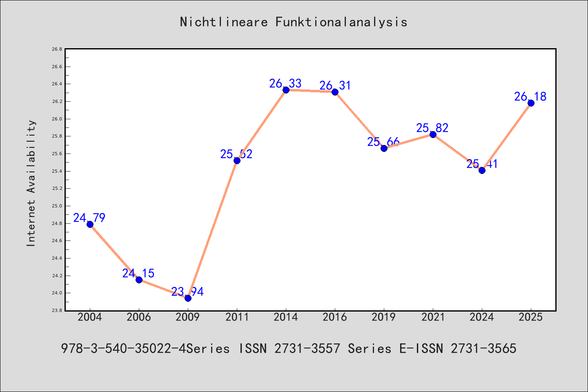Click the y-axis tick label 23.8
588x392 pixels.
pos(57,310)
